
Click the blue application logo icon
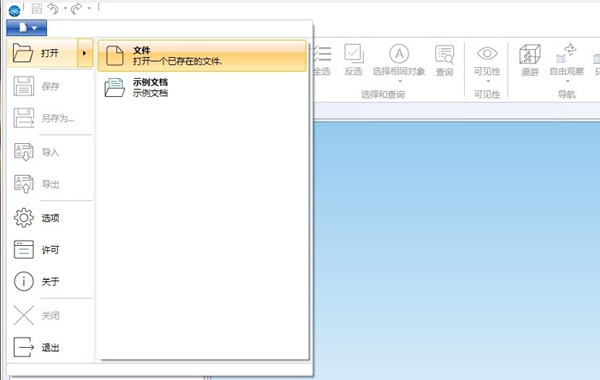pos(14,11)
